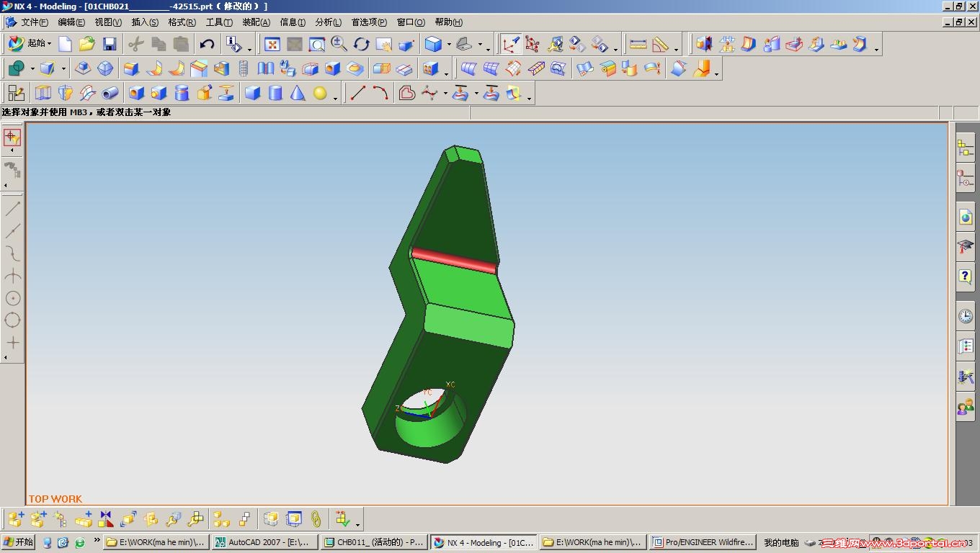Open the 视图(V) View menu

[108, 22]
